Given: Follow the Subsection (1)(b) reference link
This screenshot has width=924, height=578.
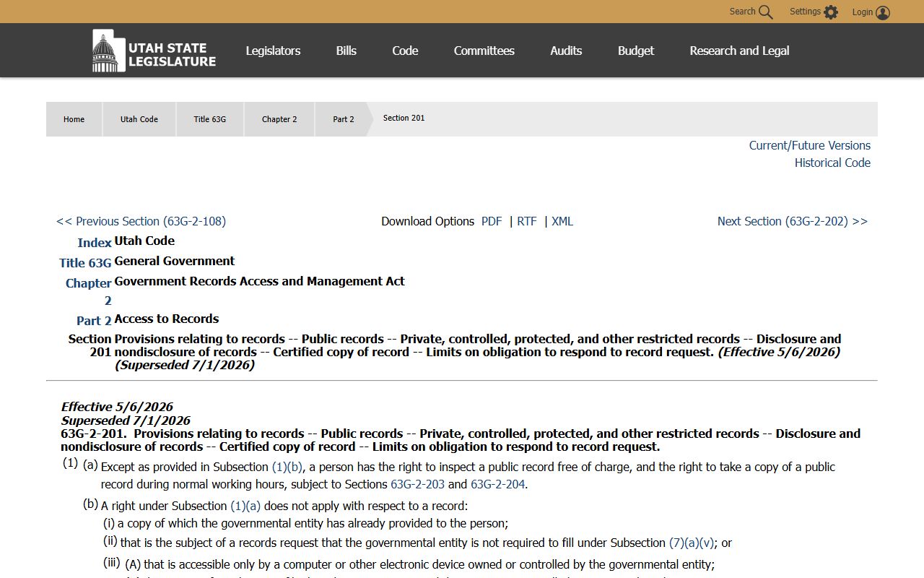Looking at the screenshot, I should point(287,467).
